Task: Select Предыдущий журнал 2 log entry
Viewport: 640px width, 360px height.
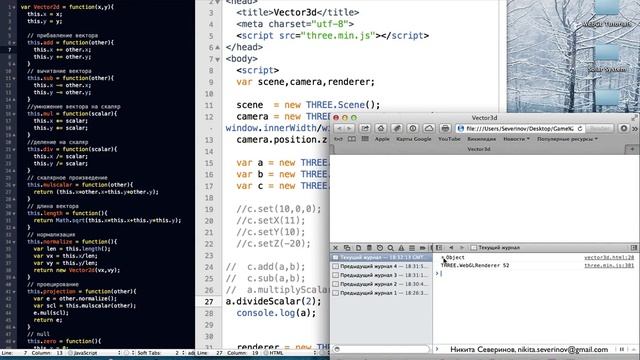Action: coord(381,284)
